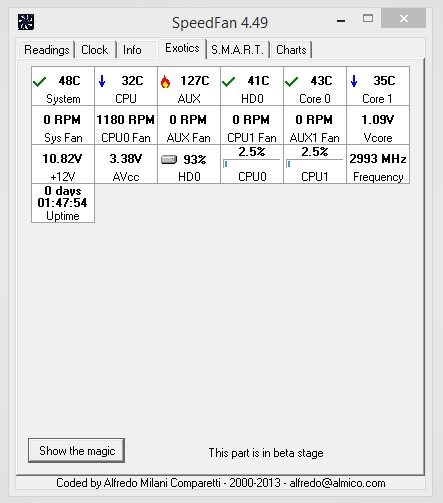Click the blue down arrow beside 32C CPU
The height and width of the screenshot is (503, 443).
(x=102, y=81)
